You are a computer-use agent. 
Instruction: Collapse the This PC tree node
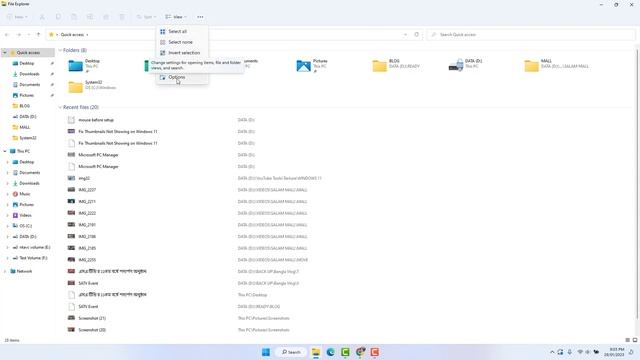(5, 151)
